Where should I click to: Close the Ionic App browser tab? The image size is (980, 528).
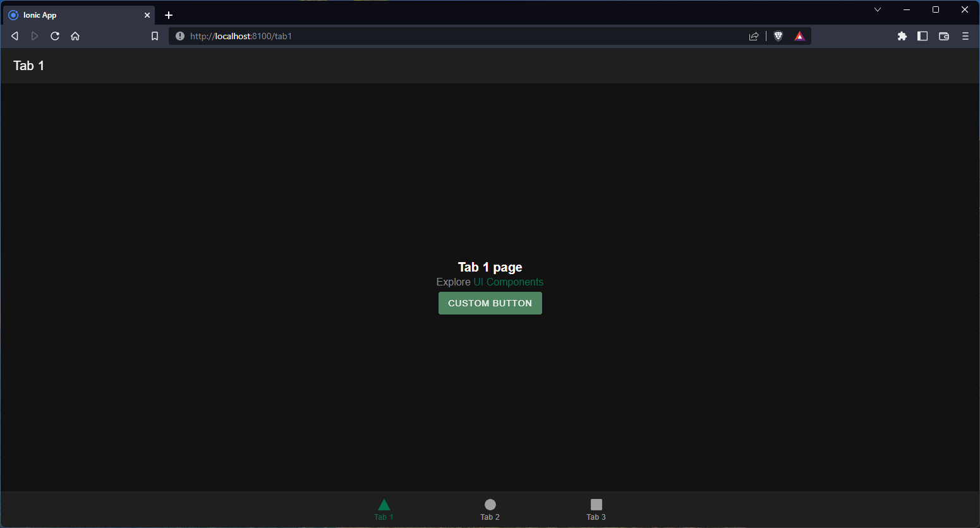147,15
